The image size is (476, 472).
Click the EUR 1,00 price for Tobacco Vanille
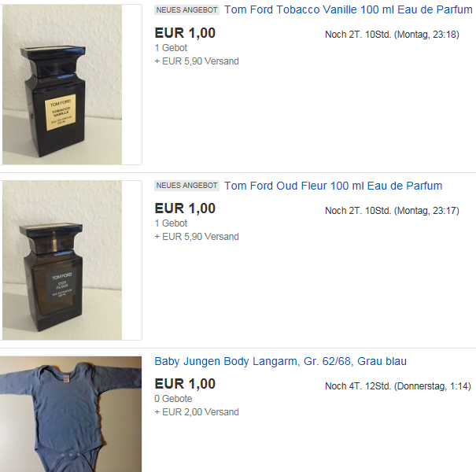[185, 33]
